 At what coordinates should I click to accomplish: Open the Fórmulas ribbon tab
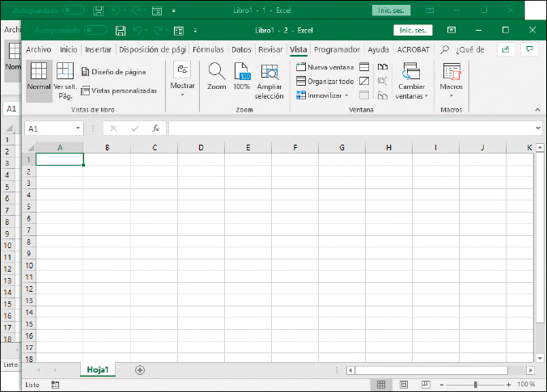pos(208,49)
